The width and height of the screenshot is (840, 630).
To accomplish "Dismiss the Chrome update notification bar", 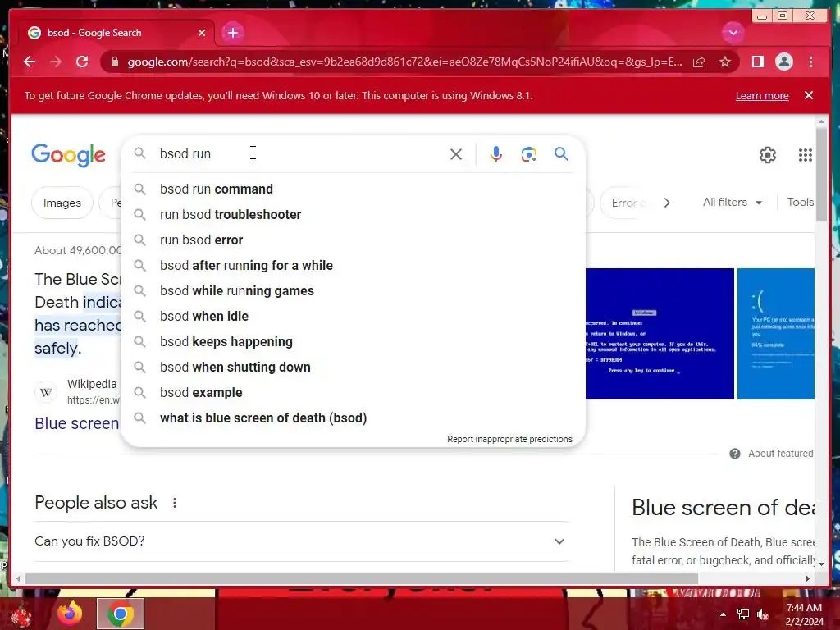I will 808,95.
